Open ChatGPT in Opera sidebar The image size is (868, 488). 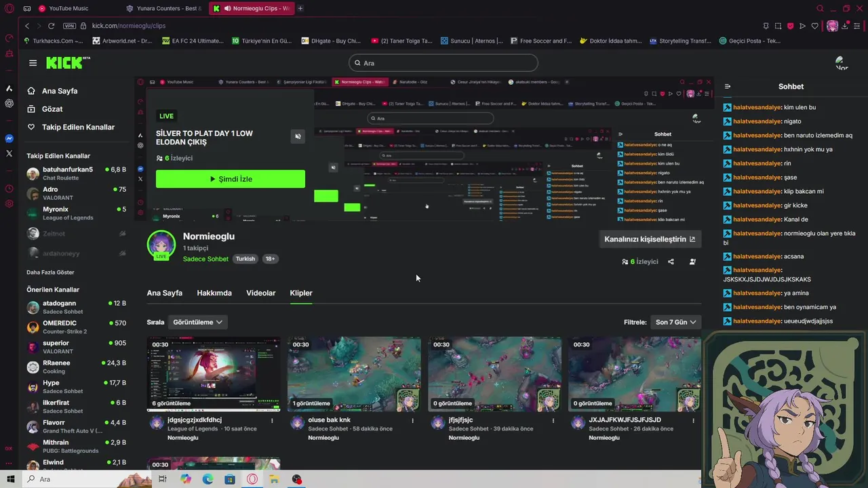click(x=9, y=103)
